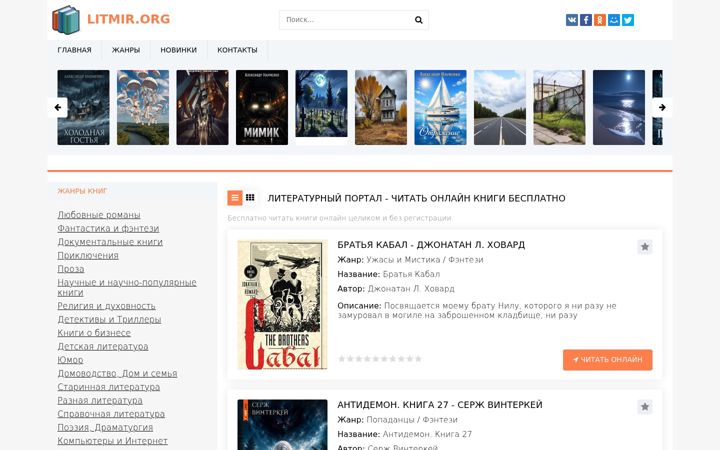Screen dimensions: 720x450
Task: Open the Холодная гостья cover thumbnail
Action: click(84, 107)
